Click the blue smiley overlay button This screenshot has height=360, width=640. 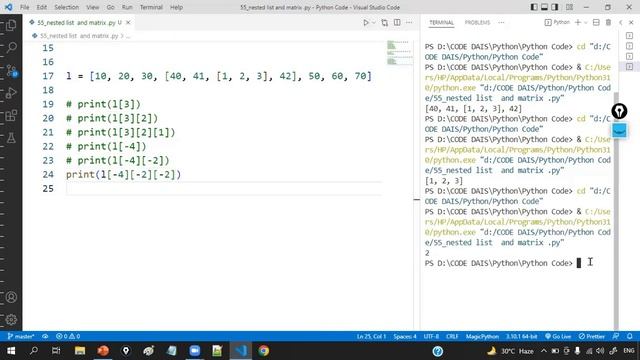point(619,131)
